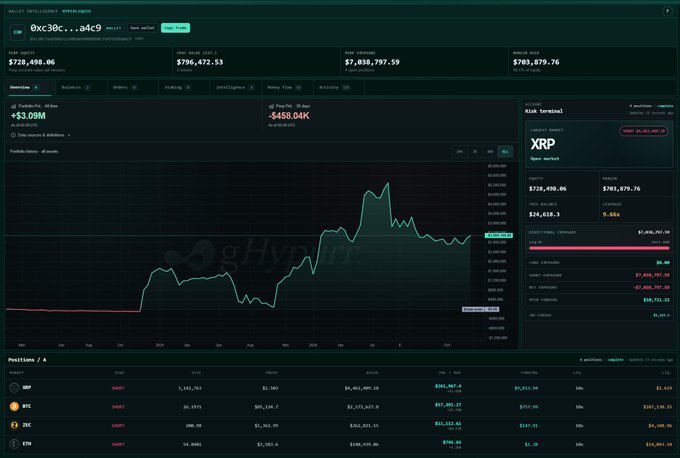
Task: Click the Copy Trade button
Action: [x=175, y=28]
